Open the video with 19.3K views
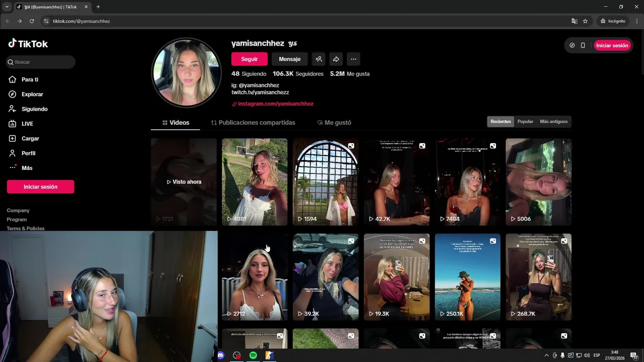 396,277
